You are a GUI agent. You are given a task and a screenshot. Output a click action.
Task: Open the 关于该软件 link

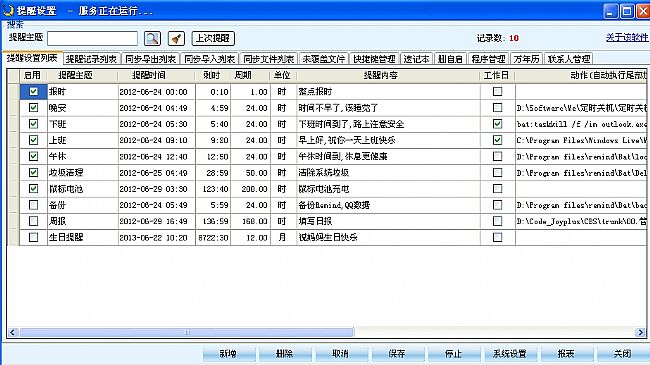(627, 38)
